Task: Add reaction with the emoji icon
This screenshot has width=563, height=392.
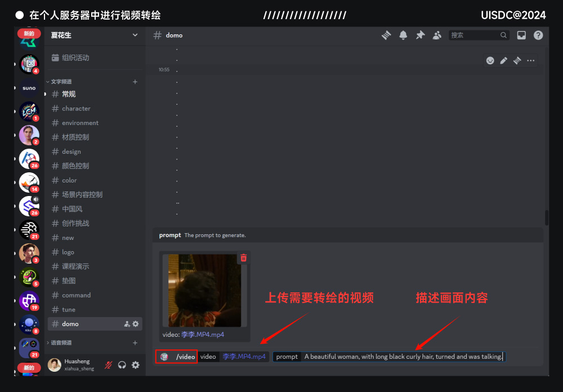Action: [x=490, y=60]
